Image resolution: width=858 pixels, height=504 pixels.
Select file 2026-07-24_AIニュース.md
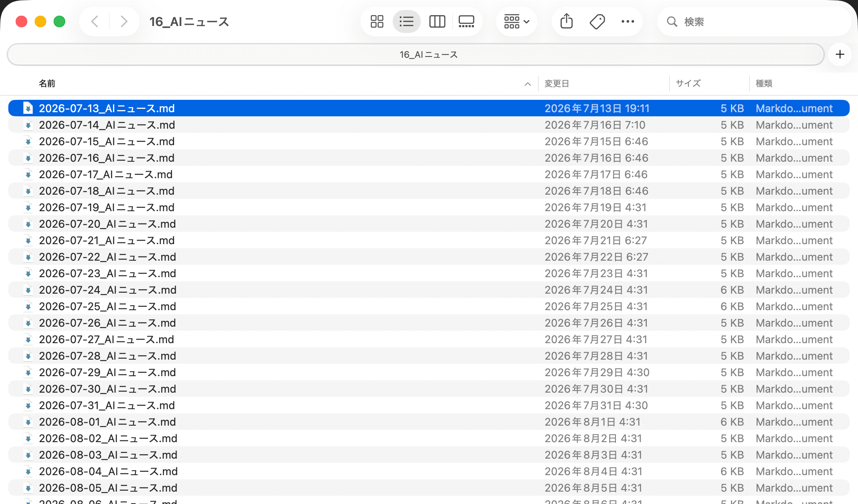(x=429, y=290)
